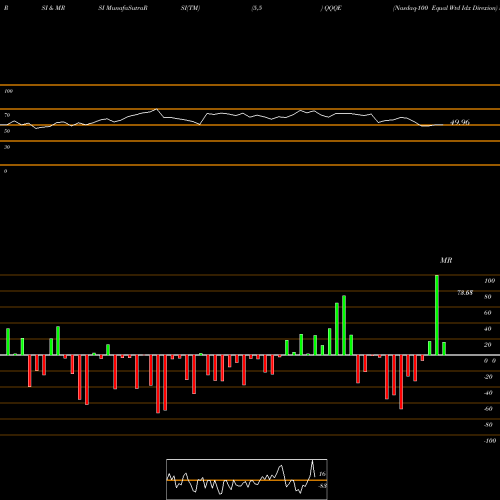Open the mini oscillator chart thumbnail
This screenshot has width=500, height=500.
tap(247, 479)
